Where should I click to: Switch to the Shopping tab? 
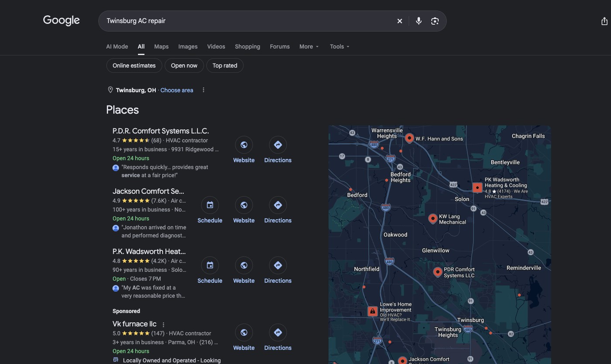247,47
